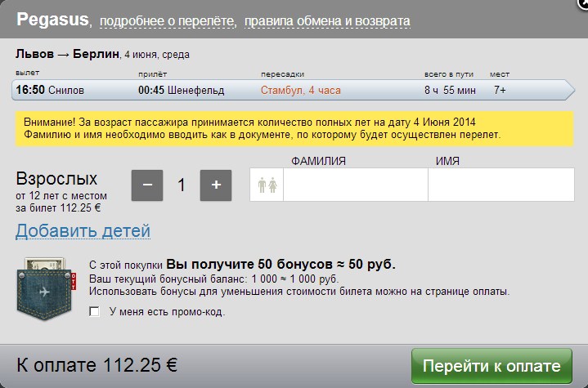
Task: Click the 'К оплате 112.25 €' total
Action: click(97, 364)
